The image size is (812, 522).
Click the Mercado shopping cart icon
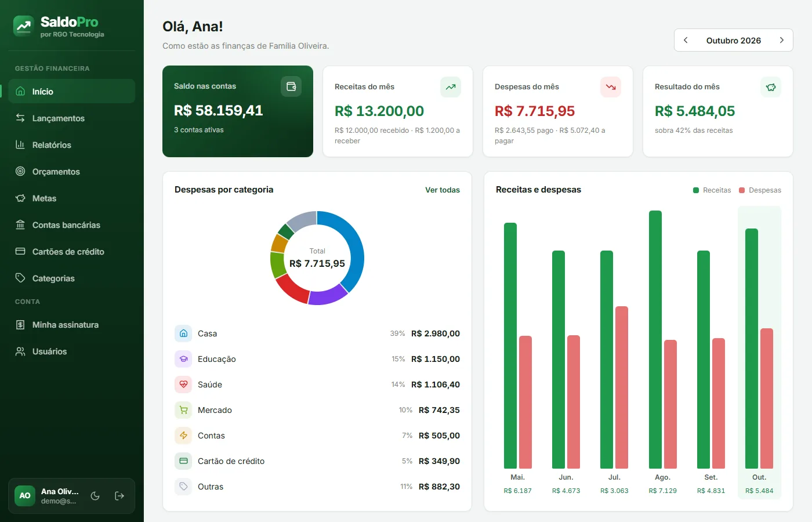[183, 410]
